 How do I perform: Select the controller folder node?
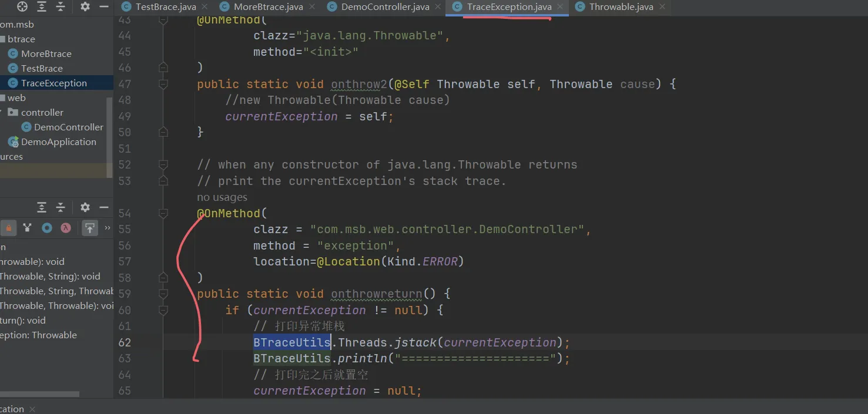pos(42,112)
